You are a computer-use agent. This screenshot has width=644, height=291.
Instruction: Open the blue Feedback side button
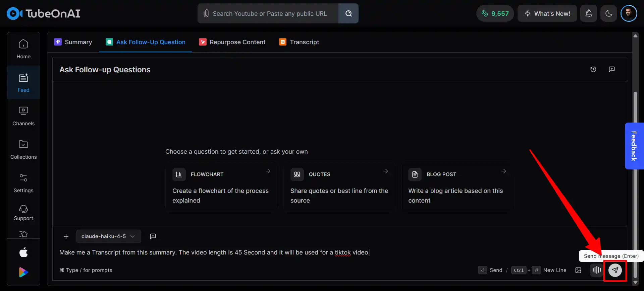[x=634, y=146]
